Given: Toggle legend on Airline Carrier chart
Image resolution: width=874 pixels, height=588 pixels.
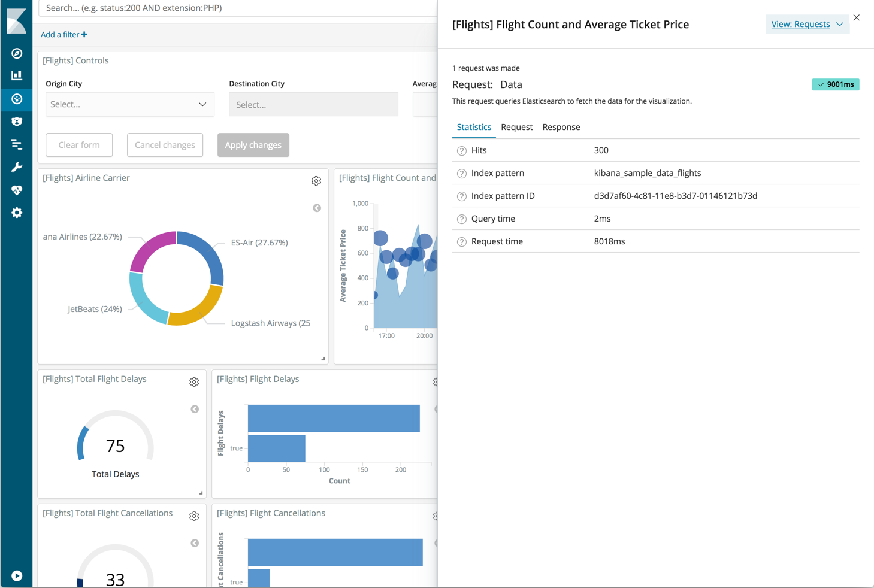Looking at the screenshot, I should 317,208.
